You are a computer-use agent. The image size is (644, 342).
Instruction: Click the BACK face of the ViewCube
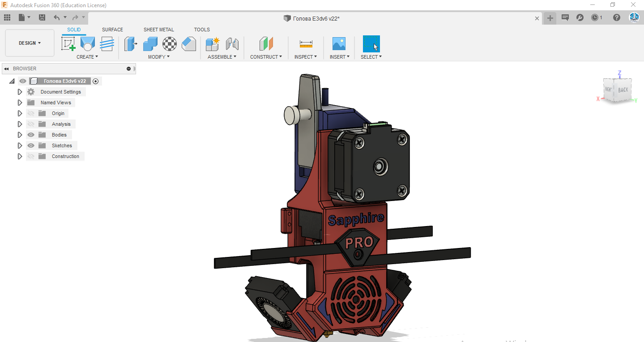623,90
